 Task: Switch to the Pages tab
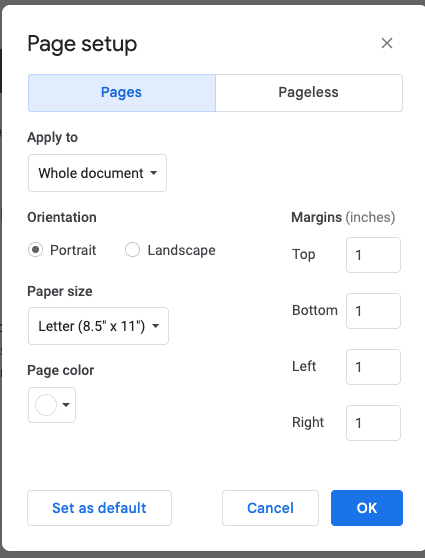122,93
